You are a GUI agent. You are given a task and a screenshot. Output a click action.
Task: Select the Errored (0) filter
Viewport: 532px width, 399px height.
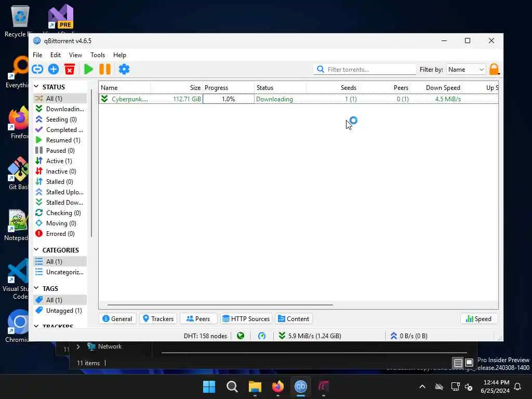point(60,234)
